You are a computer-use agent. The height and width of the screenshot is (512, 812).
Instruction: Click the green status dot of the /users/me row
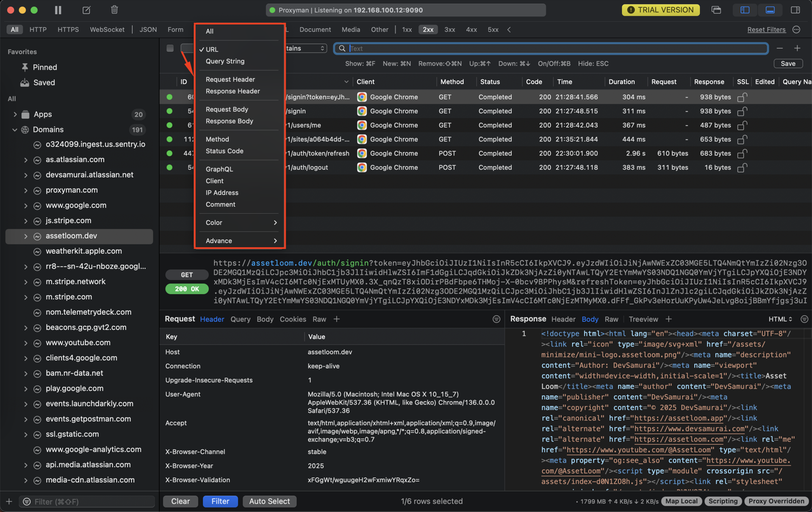(x=170, y=125)
